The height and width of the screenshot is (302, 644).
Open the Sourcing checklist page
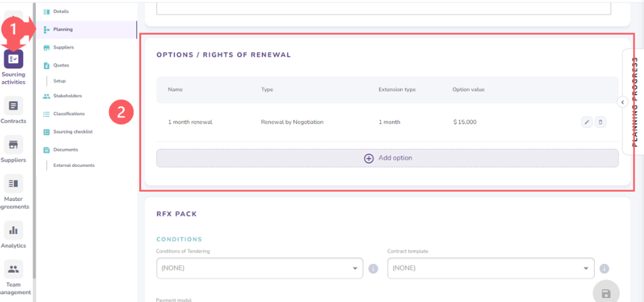(x=73, y=132)
